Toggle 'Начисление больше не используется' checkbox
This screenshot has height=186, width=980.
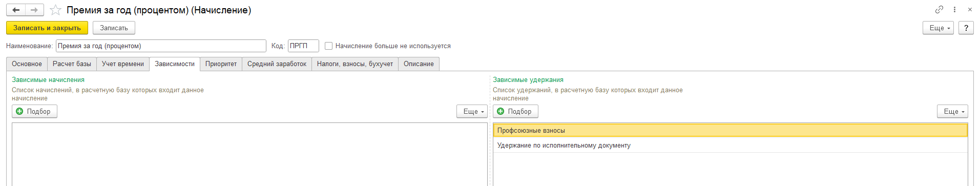click(329, 46)
